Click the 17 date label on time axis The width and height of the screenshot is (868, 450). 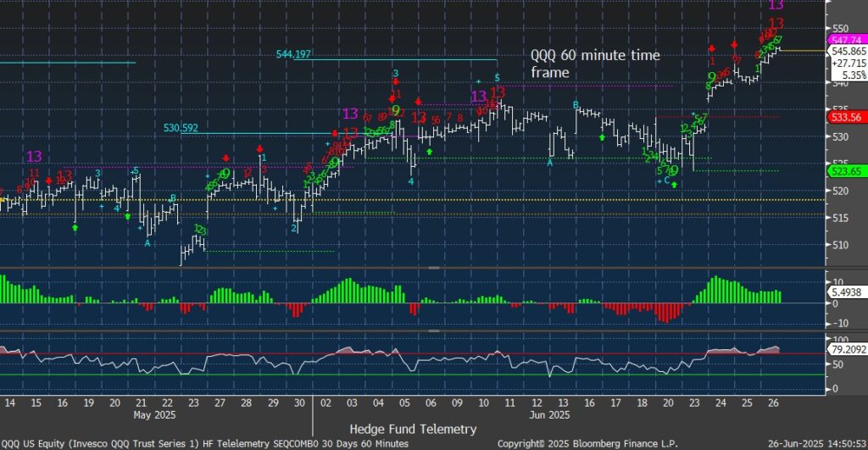[x=615, y=403]
